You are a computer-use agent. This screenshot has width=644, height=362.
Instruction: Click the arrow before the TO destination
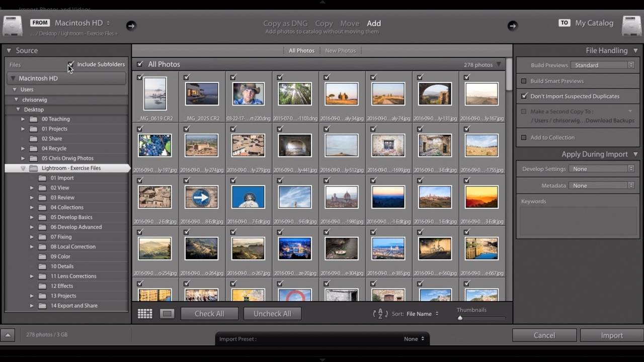pyautogui.click(x=512, y=26)
